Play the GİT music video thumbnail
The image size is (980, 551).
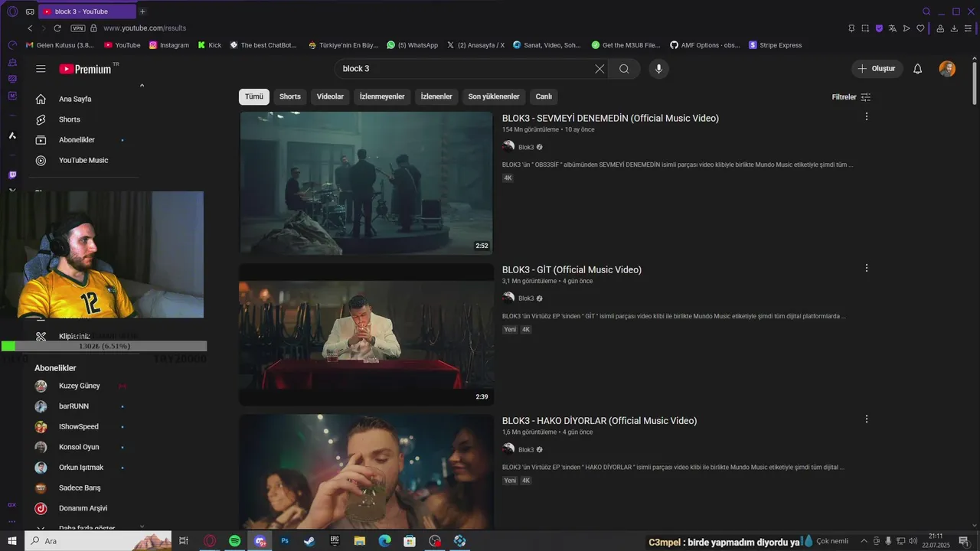[x=366, y=334]
